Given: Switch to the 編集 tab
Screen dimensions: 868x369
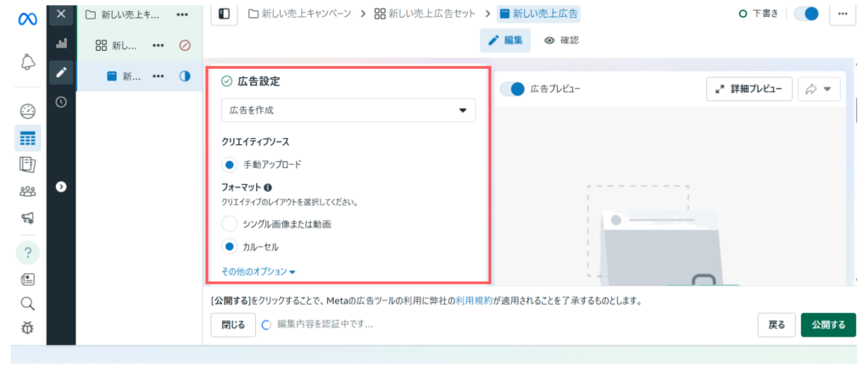Looking at the screenshot, I should pos(506,40).
